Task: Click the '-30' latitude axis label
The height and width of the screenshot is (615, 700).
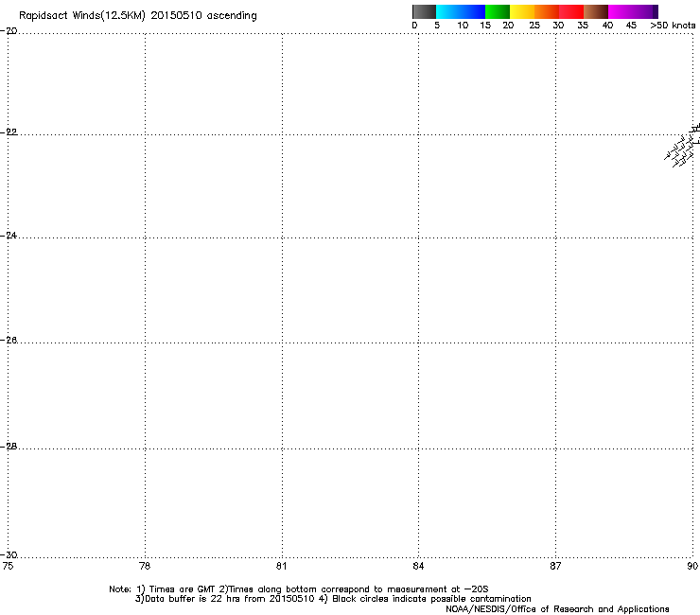Action: (x=9, y=555)
